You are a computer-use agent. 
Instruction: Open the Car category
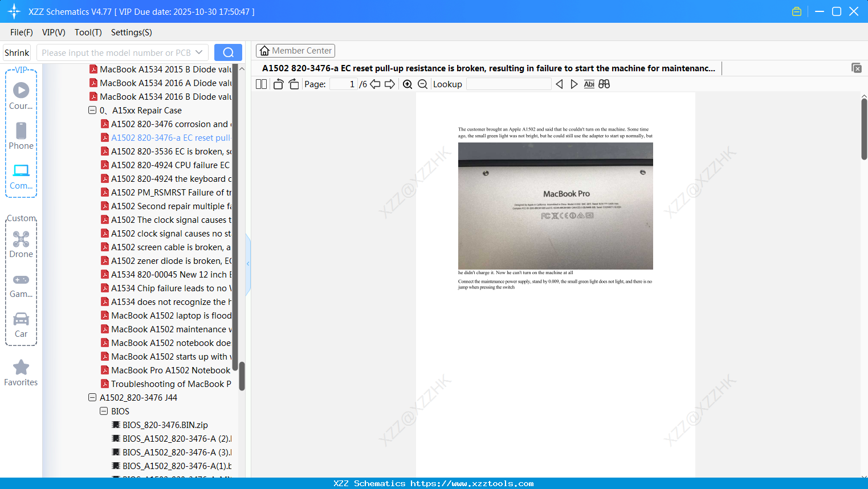coord(21,325)
